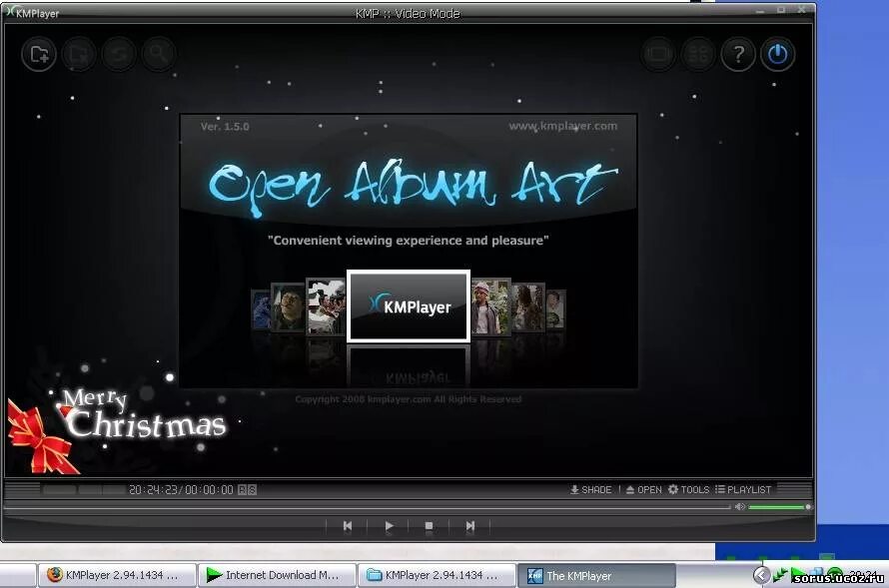The width and height of the screenshot is (889, 588).
Task: Select the center KMPlayer album cover
Action: (409, 305)
